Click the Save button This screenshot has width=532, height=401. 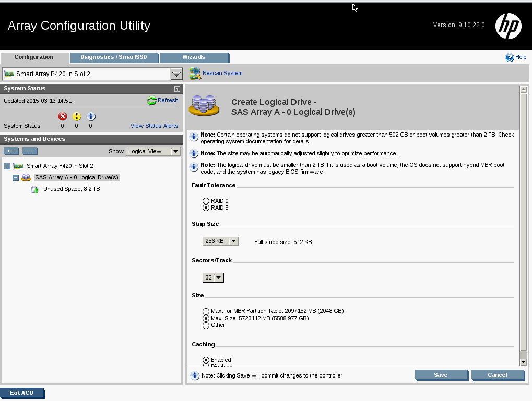pos(441,375)
